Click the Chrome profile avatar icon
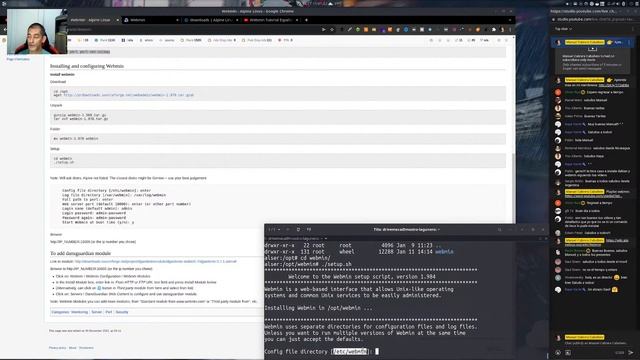 click(x=502, y=29)
